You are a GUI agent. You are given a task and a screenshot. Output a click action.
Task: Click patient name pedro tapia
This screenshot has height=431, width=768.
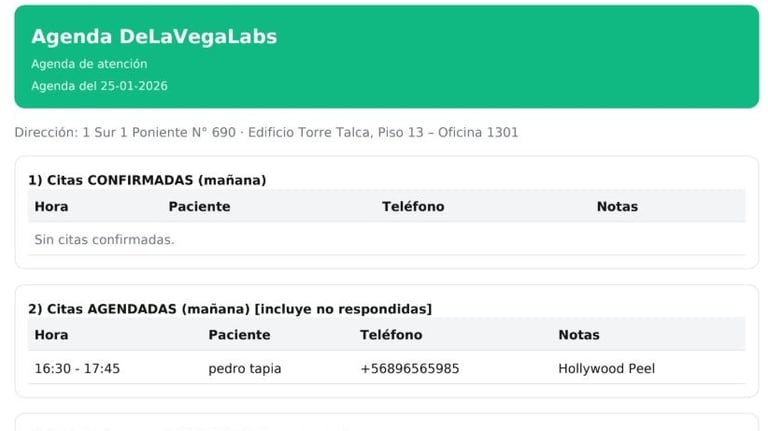coord(244,369)
